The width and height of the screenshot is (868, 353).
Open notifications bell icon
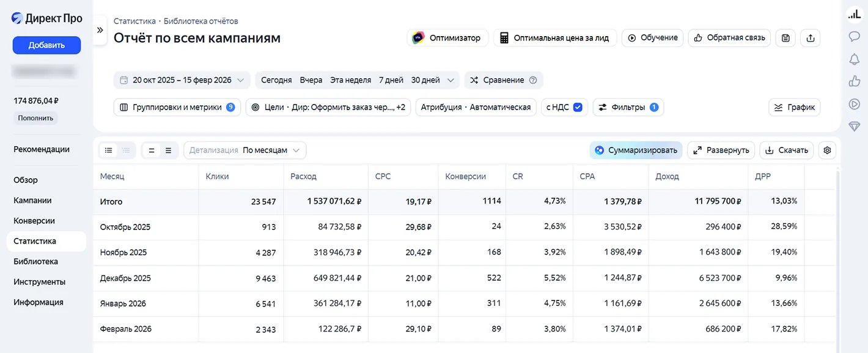(854, 59)
